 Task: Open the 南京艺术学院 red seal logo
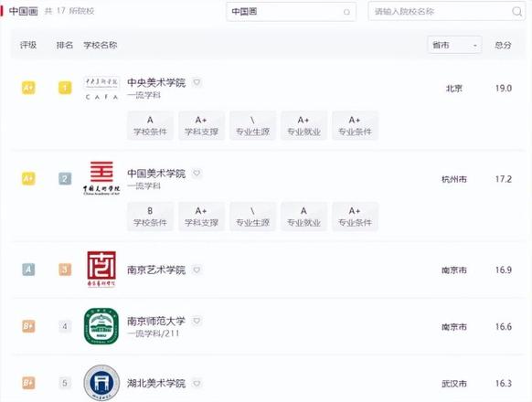pyautogui.click(x=101, y=270)
